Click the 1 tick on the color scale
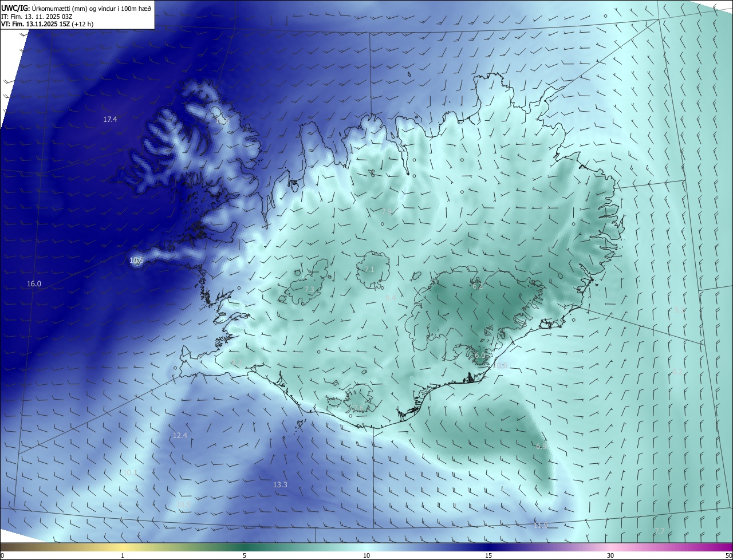This screenshot has width=733, height=560. (x=123, y=555)
